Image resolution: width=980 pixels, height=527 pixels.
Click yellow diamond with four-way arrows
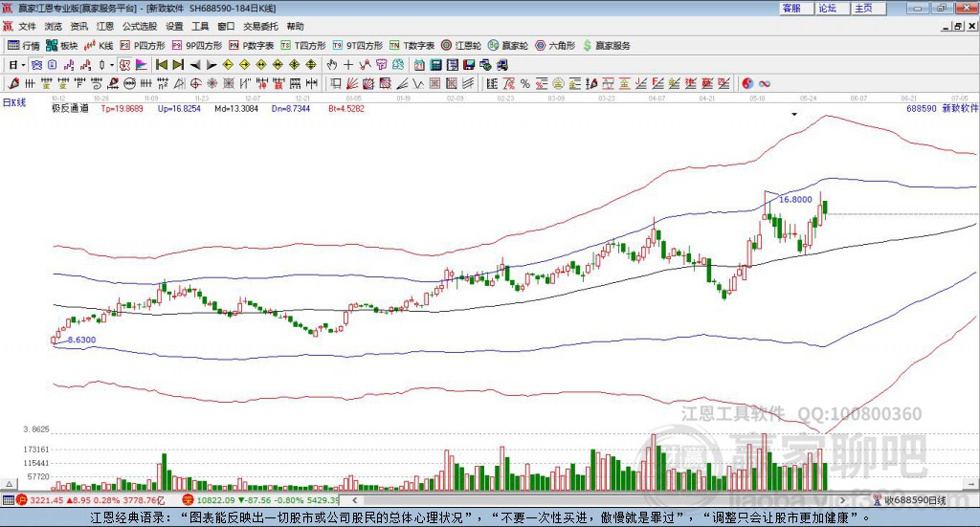pyautogui.click(x=295, y=65)
